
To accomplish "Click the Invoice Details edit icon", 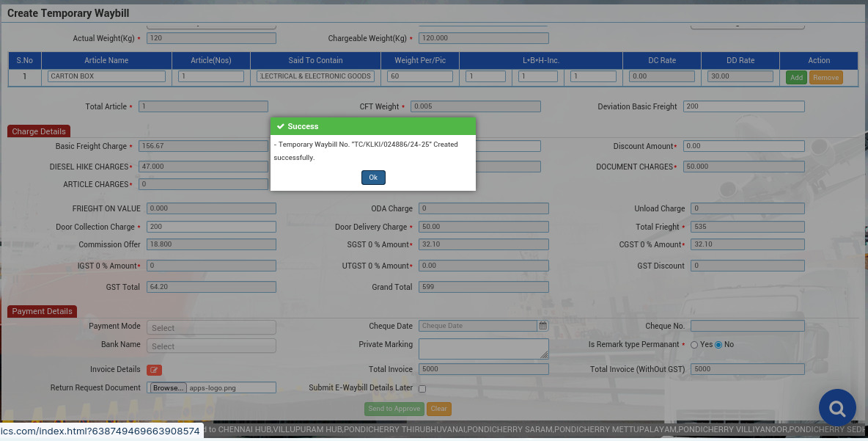I will pyautogui.click(x=154, y=370).
